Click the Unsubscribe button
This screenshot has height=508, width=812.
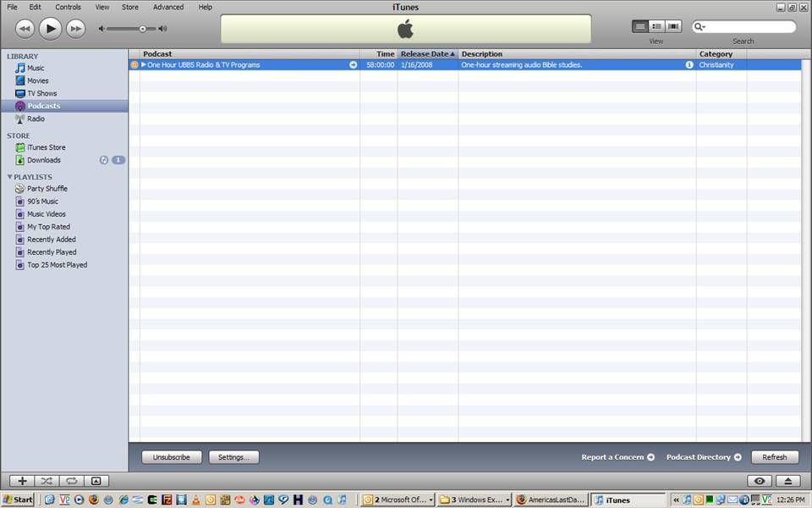[172, 457]
